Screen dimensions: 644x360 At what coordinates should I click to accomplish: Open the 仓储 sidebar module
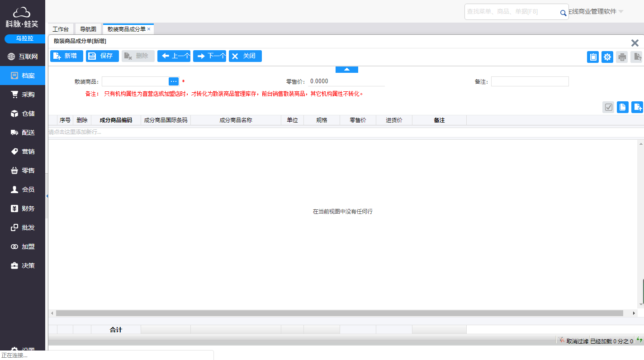click(23, 114)
